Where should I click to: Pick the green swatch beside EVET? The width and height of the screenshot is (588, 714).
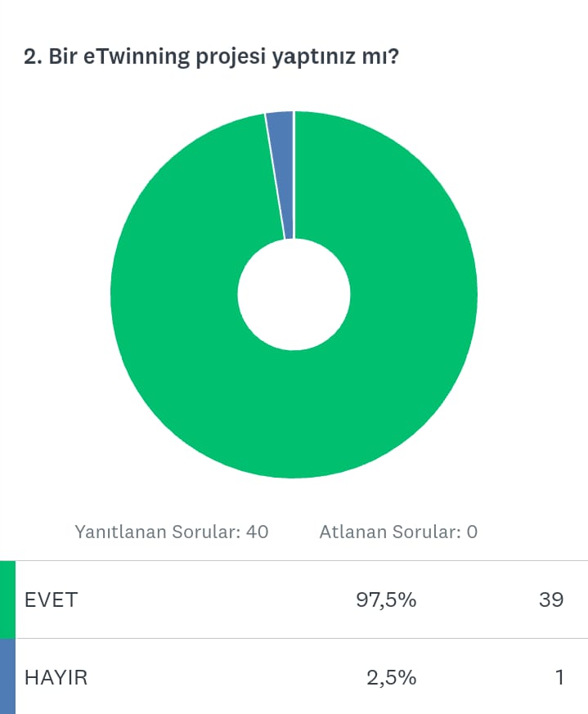[7, 599]
